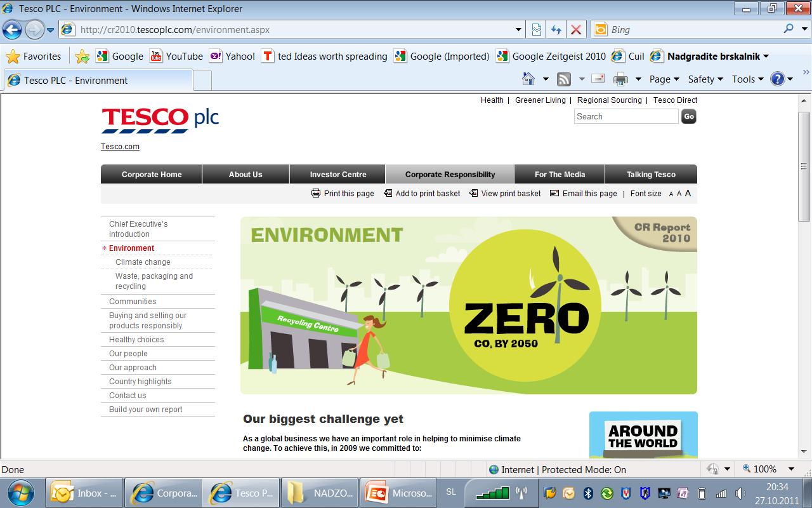Click the View print basket icon
The height and width of the screenshot is (508, 812).
pyautogui.click(x=473, y=193)
